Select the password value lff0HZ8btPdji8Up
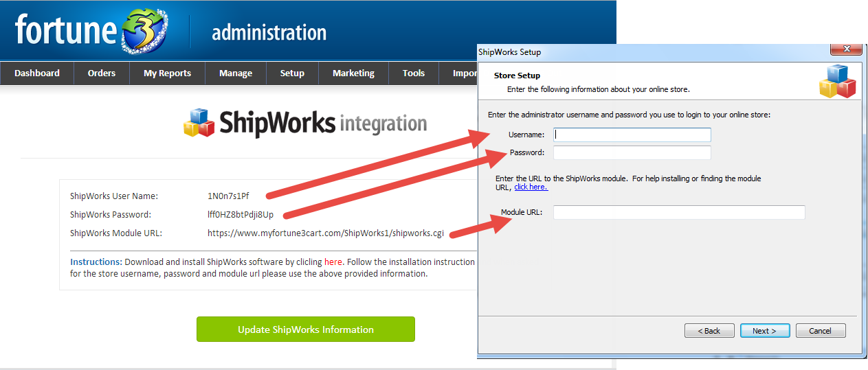868x370 pixels. pyautogui.click(x=241, y=215)
